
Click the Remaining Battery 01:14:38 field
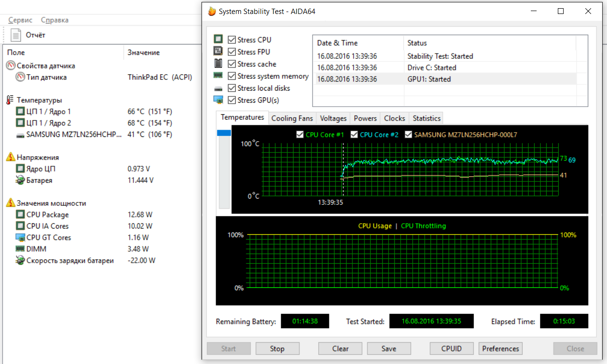[x=305, y=321]
